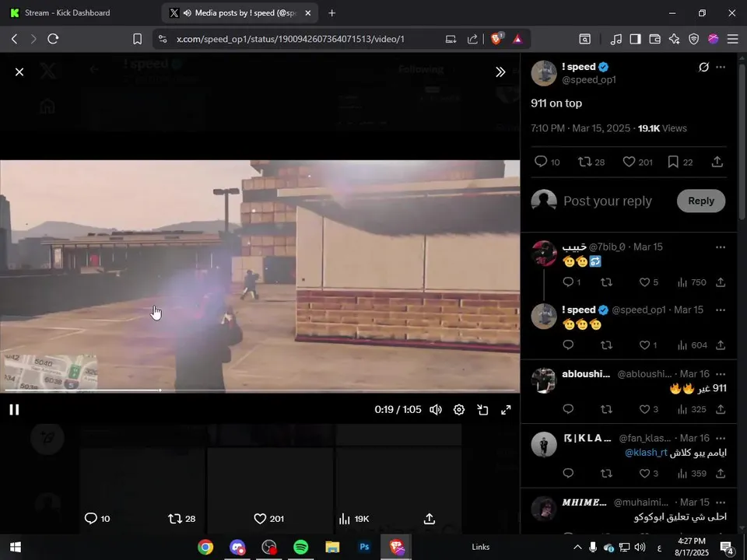747x560 pixels.
Task: Repost the tweet showing 28 in sidebar
Action: [x=591, y=162]
